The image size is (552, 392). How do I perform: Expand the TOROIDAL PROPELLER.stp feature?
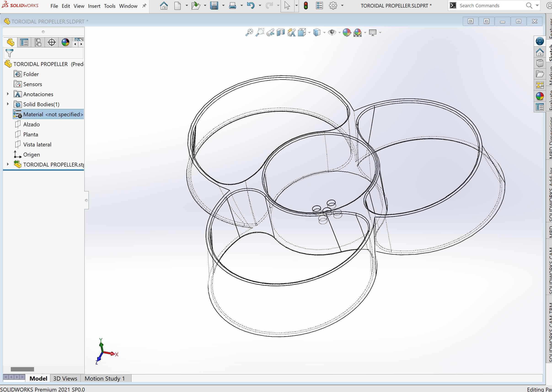8,164
